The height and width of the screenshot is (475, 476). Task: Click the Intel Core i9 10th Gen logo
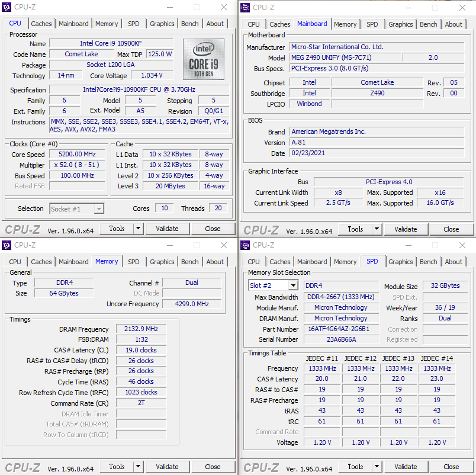point(204,59)
